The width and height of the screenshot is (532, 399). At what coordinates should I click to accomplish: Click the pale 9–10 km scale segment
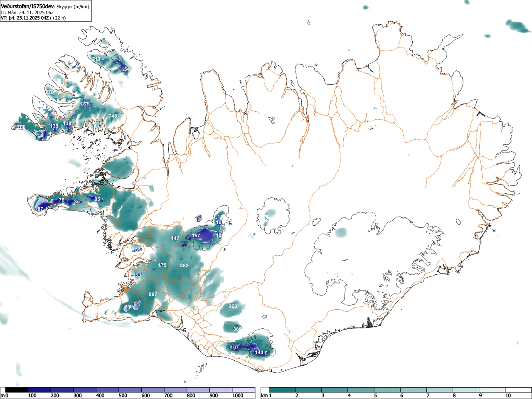tap(493, 390)
